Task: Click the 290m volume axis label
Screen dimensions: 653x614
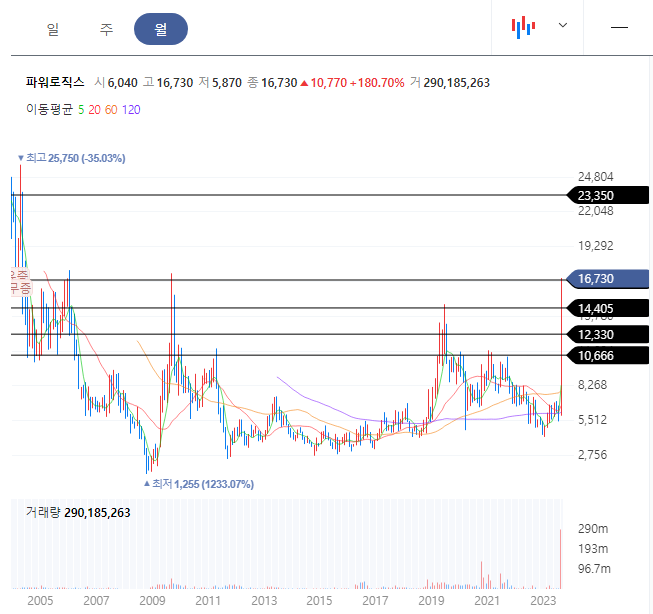Action: pos(593,529)
